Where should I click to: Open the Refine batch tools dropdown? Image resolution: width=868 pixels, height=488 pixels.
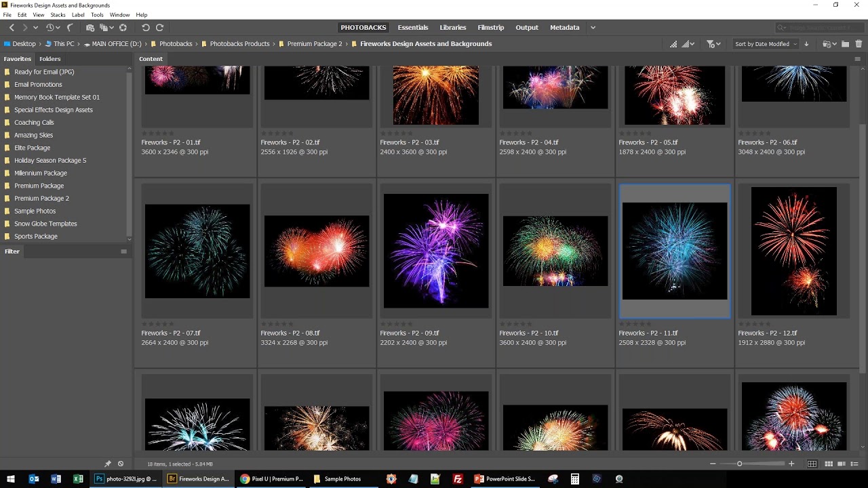click(106, 28)
